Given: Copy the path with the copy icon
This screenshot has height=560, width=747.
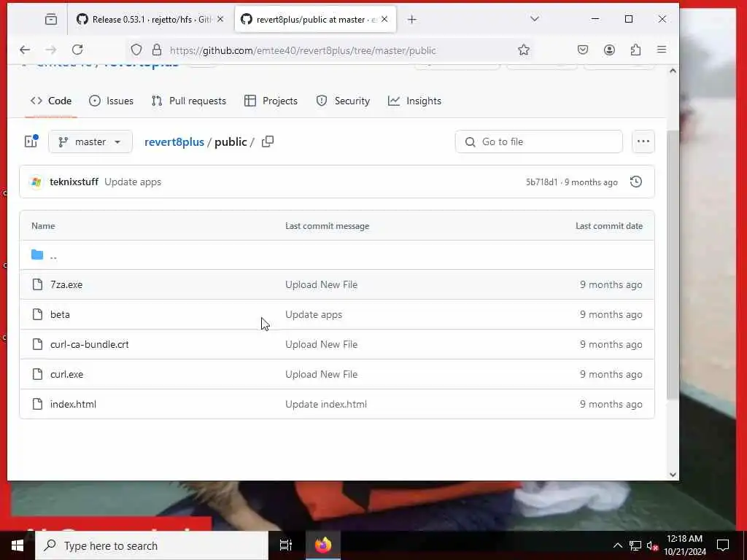Looking at the screenshot, I should pyautogui.click(x=268, y=141).
